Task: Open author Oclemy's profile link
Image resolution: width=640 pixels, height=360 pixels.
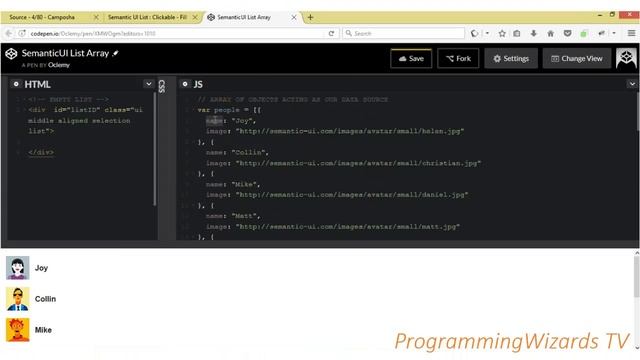Action: point(59,65)
